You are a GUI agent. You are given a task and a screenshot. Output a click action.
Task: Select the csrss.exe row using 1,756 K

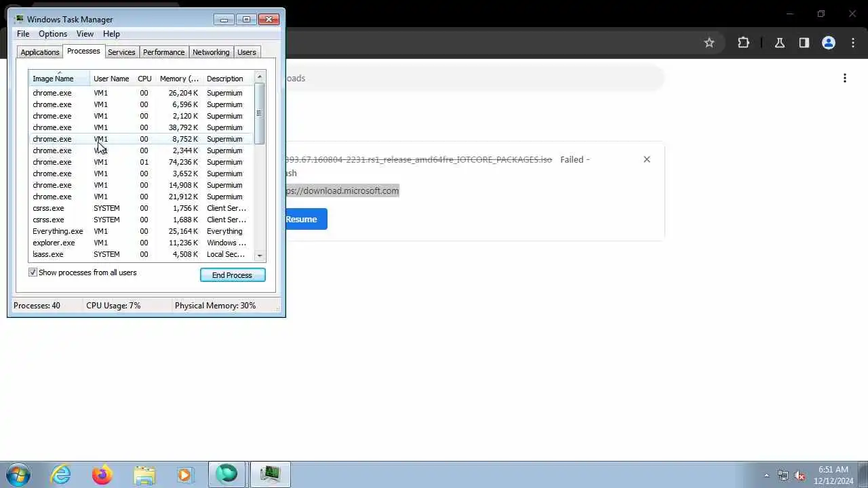141,208
